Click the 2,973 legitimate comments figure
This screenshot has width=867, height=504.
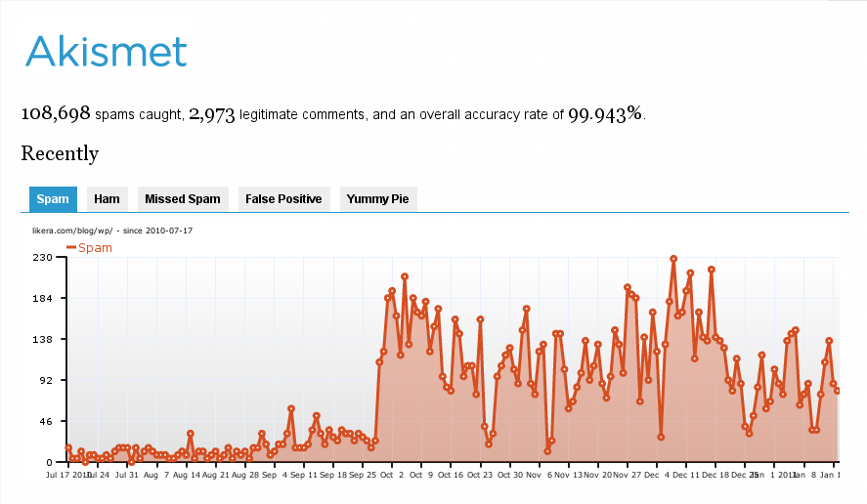[x=212, y=114]
